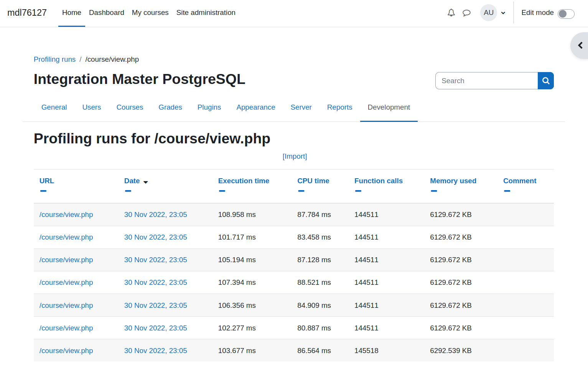588x391 pixels.
Task: Sort by Memory used column header
Action: pyautogui.click(x=453, y=181)
